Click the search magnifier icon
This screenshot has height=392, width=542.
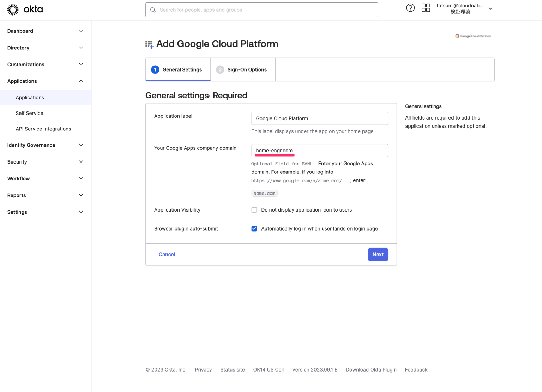coord(153,10)
